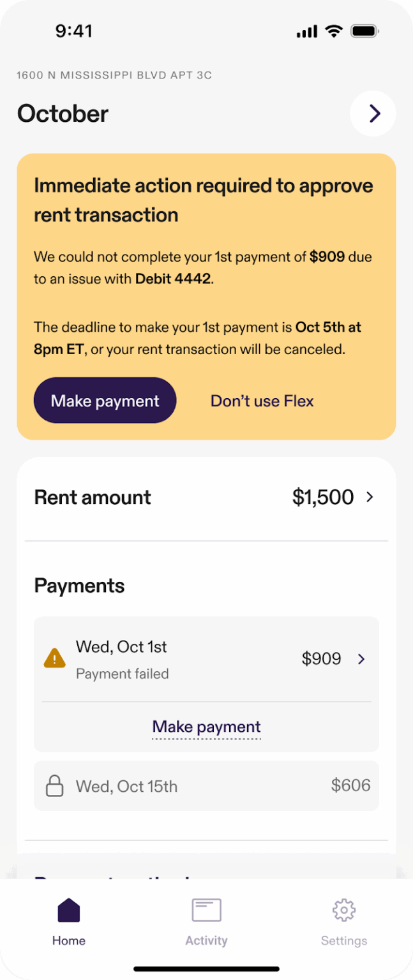
Task: Click the dashed Make payment link
Action: (206, 727)
